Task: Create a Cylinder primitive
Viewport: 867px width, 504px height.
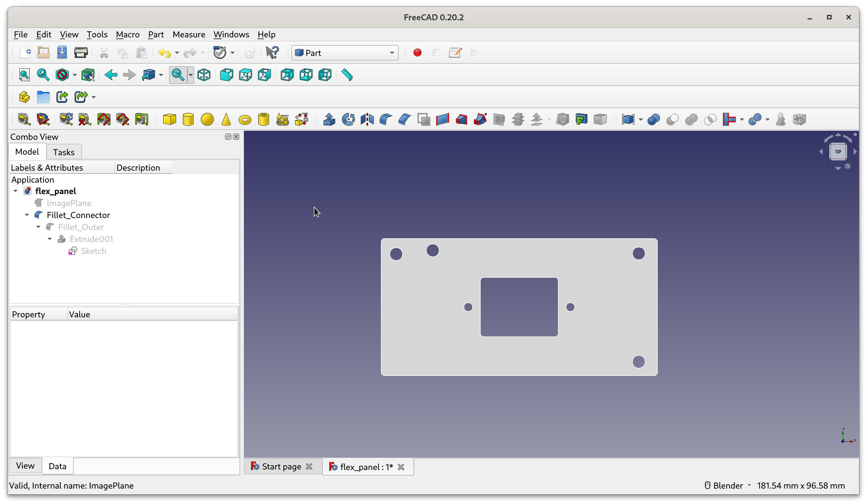Action: (x=188, y=120)
